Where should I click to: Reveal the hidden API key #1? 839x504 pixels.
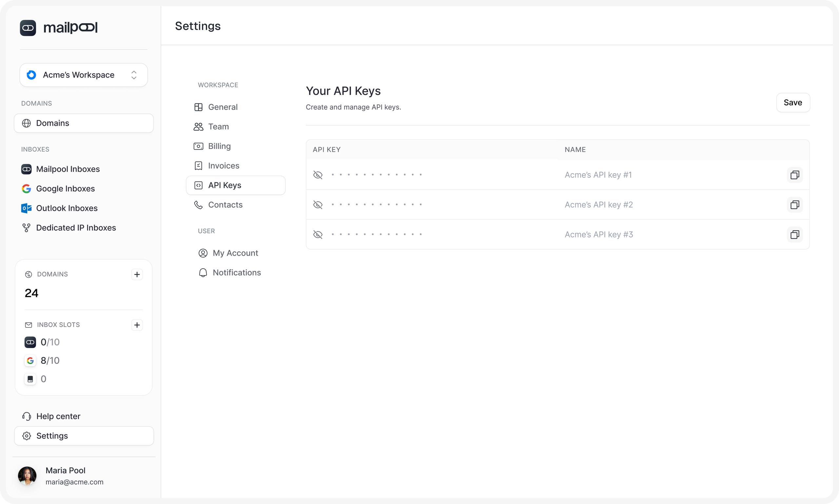tap(318, 175)
